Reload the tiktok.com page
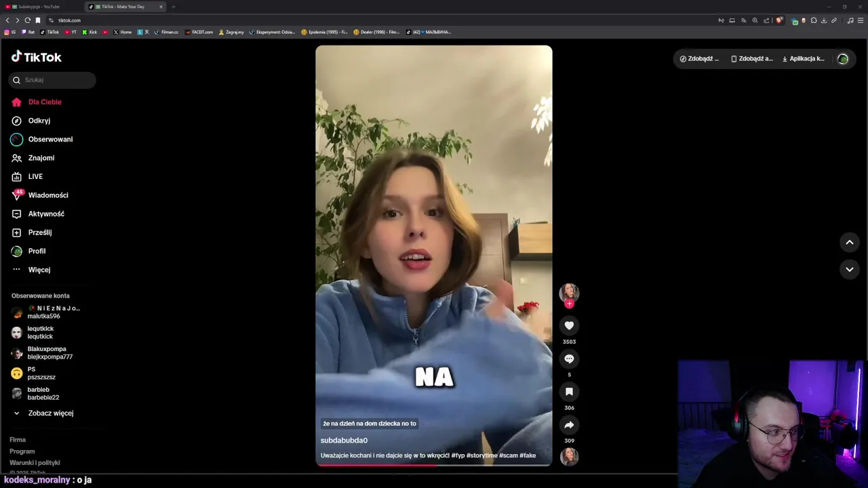Viewport: 868px width, 488px height. tap(28, 20)
